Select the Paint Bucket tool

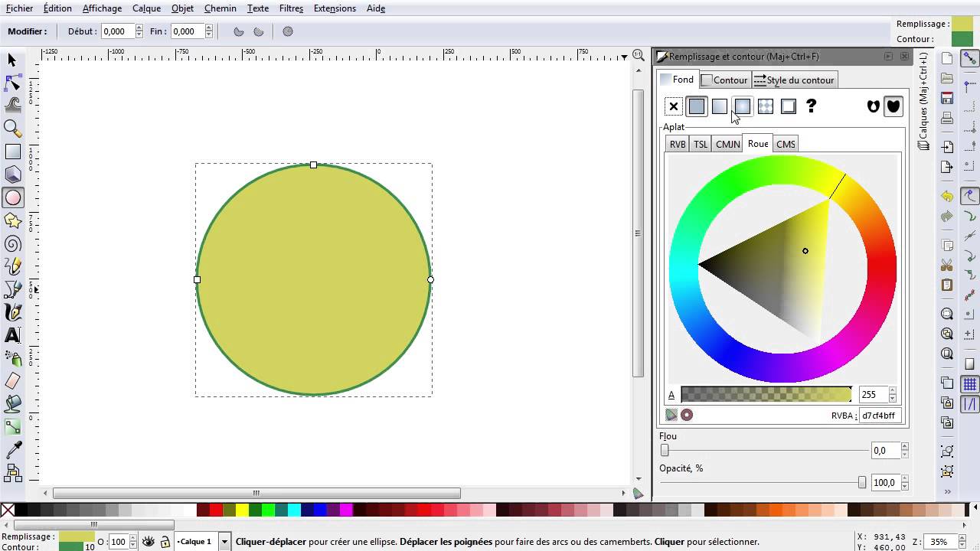12,404
